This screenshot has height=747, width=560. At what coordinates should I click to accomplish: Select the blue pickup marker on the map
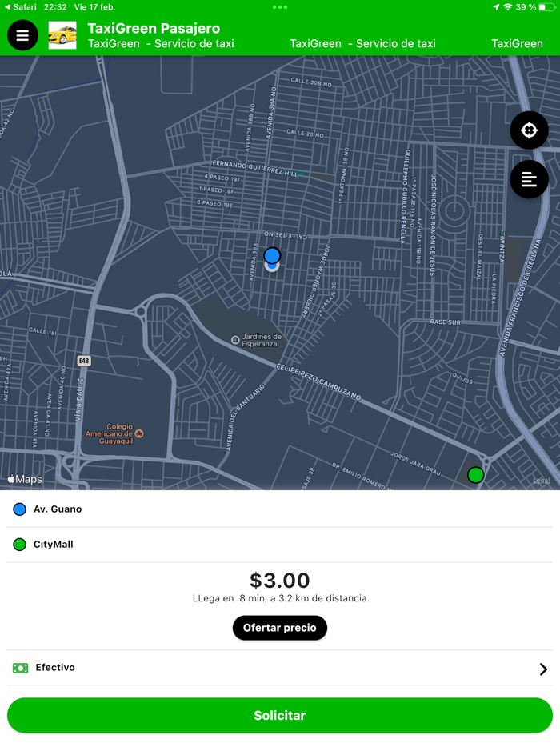(272, 257)
